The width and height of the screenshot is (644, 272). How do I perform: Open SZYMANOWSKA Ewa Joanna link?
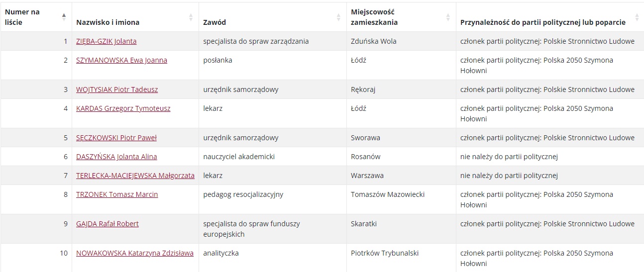121,60
